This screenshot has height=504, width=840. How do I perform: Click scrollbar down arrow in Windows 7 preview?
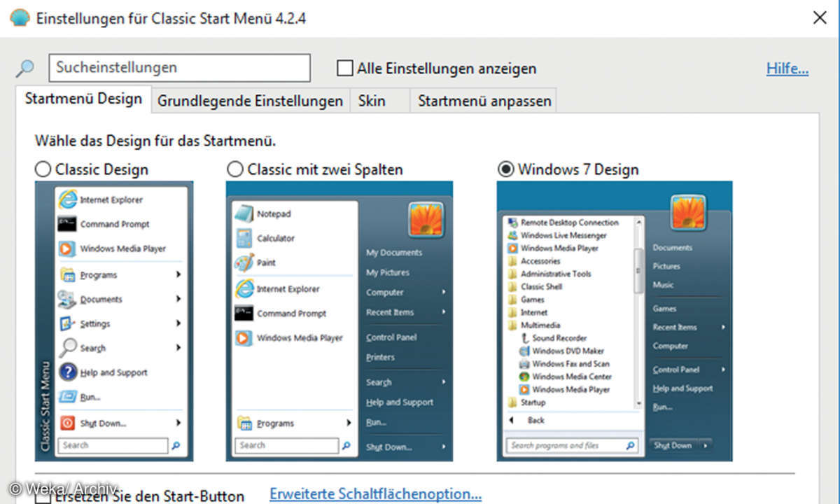(x=638, y=403)
